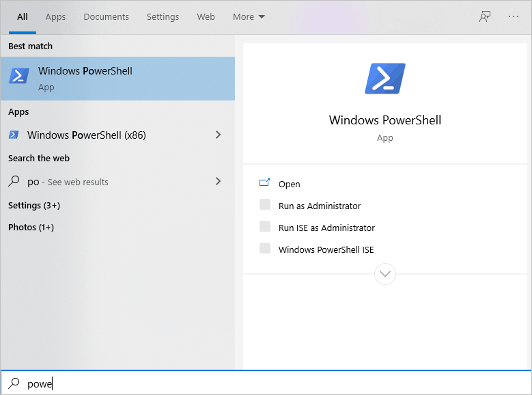
Task: Click the small PowerShell (x86) icon
Action: [14, 135]
